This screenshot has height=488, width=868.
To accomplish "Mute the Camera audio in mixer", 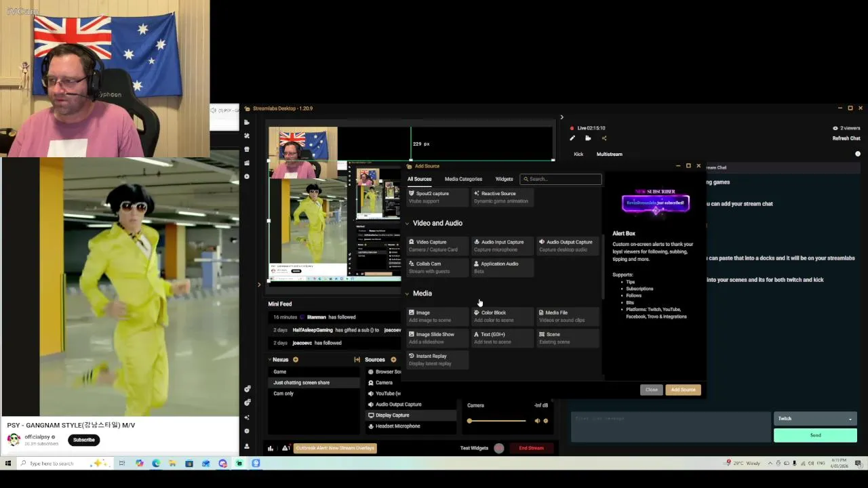I will coord(537,421).
